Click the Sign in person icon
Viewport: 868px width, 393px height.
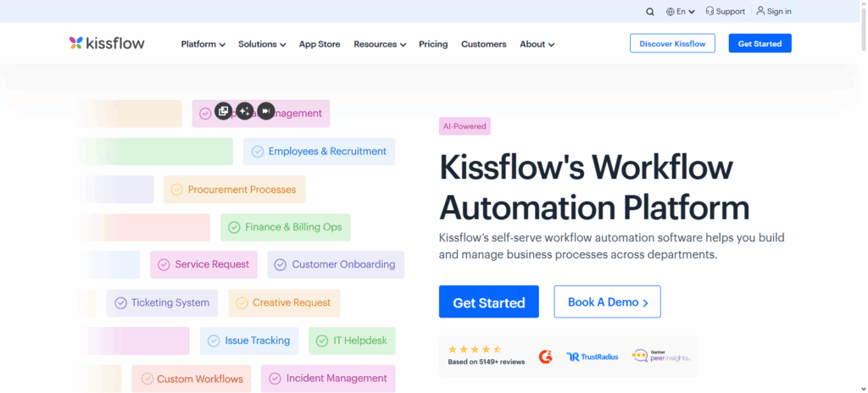tap(760, 10)
